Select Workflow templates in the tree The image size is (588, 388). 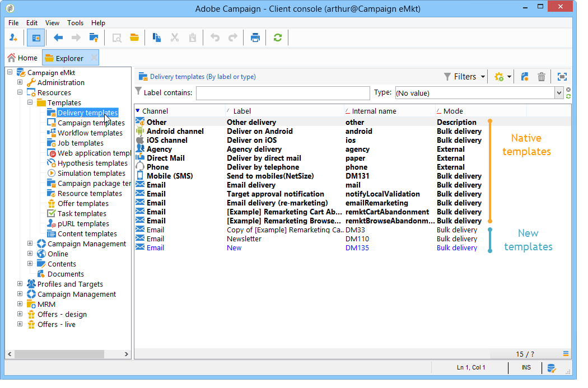[x=90, y=133]
